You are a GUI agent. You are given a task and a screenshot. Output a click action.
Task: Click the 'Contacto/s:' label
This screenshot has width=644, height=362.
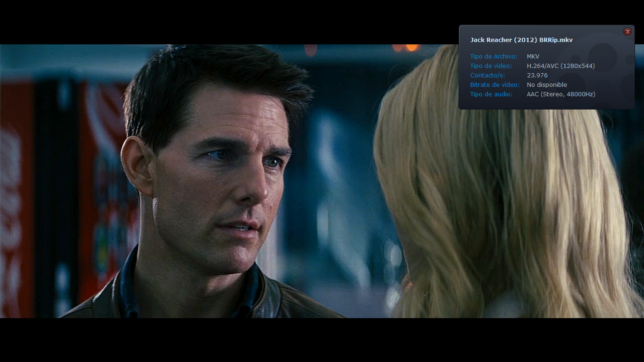487,76
